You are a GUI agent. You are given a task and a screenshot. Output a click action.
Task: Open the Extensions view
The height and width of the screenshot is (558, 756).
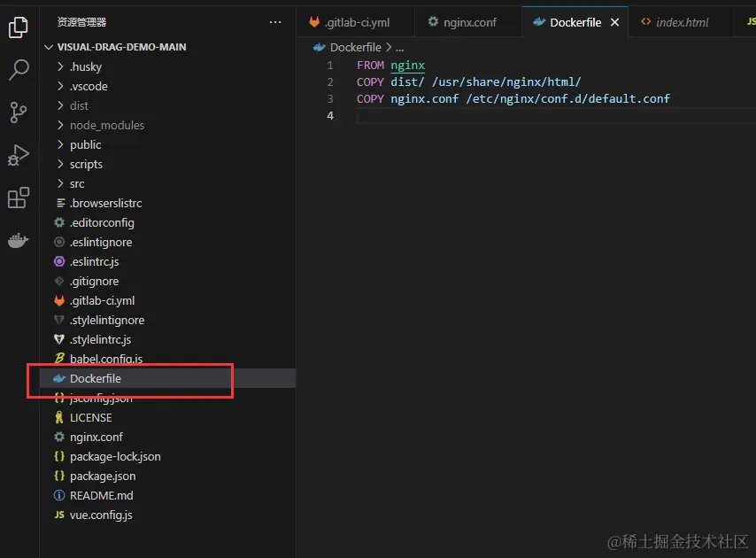[x=19, y=198]
